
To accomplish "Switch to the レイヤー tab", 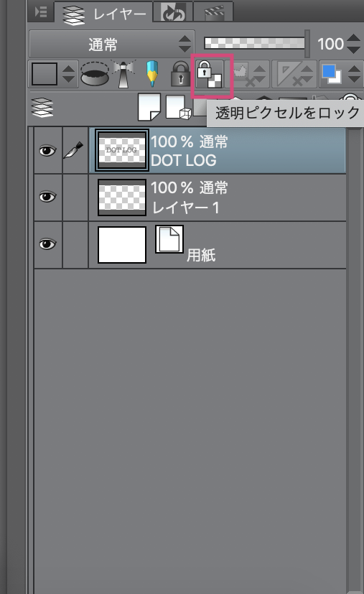I will click(x=104, y=14).
